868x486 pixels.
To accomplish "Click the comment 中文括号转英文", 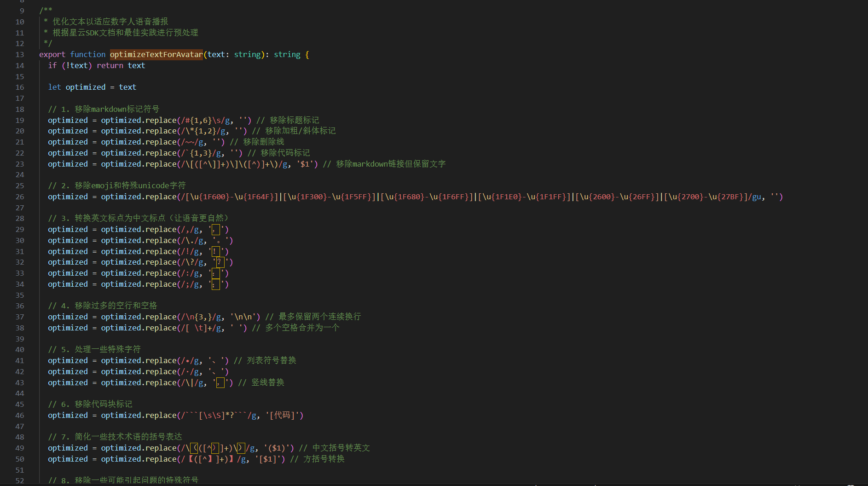I will pos(335,448).
